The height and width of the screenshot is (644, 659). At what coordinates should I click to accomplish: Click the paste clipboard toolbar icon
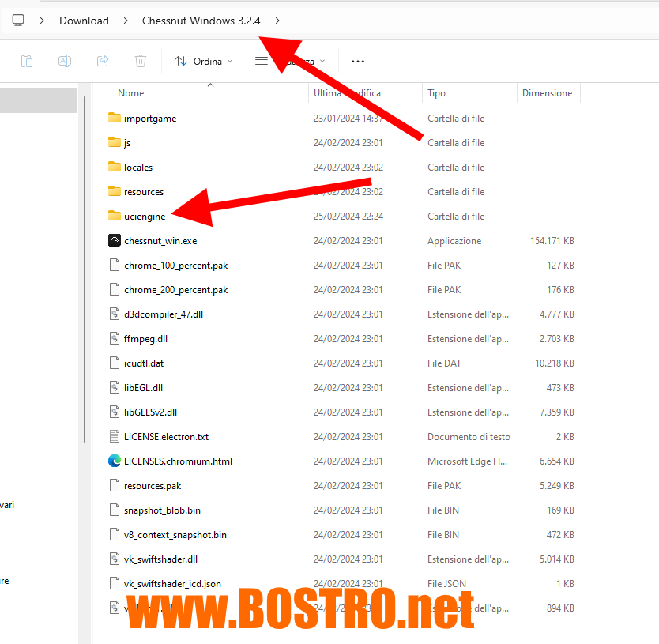click(x=27, y=62)
